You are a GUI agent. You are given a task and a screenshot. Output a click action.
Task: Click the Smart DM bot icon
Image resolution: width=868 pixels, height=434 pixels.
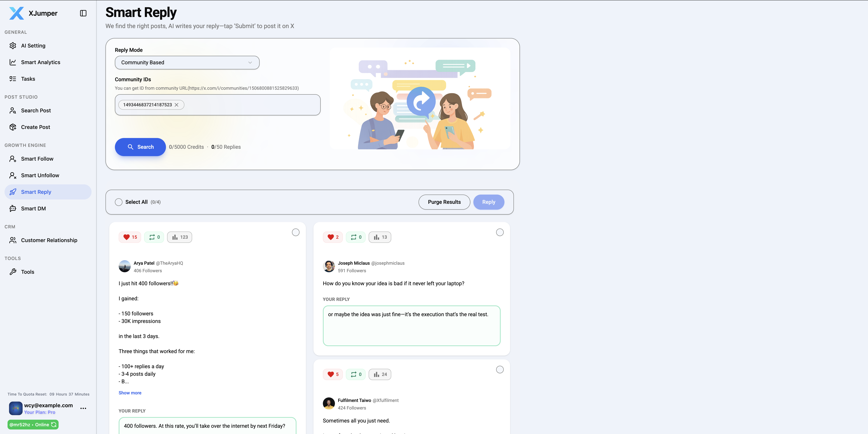(13, 208)
